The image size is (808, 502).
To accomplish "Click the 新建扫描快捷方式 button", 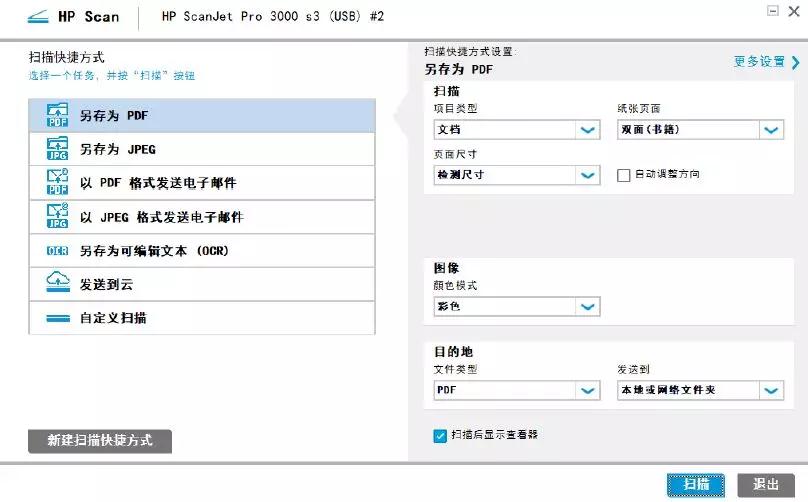I will click(x=100, y=441).
